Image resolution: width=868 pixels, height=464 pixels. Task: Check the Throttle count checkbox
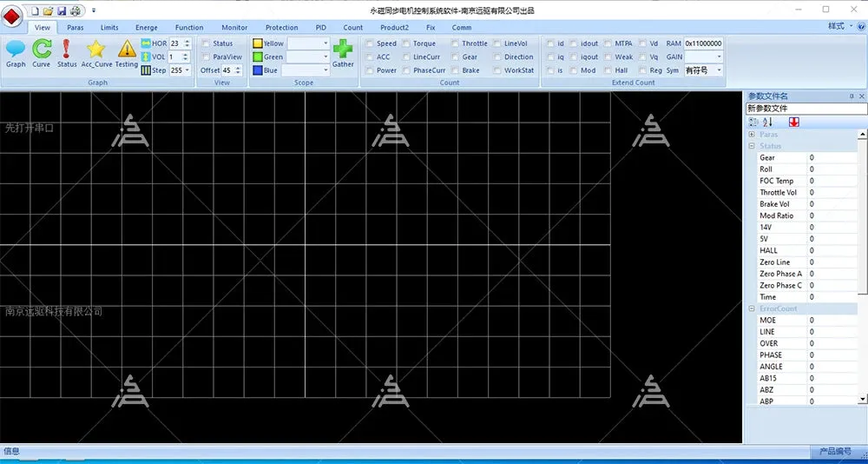(x=455, y=43)
